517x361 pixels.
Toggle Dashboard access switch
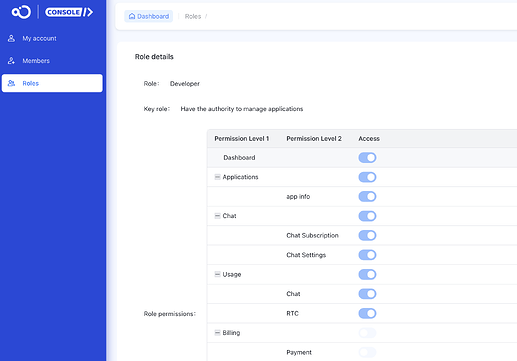(x=367, y=158)
